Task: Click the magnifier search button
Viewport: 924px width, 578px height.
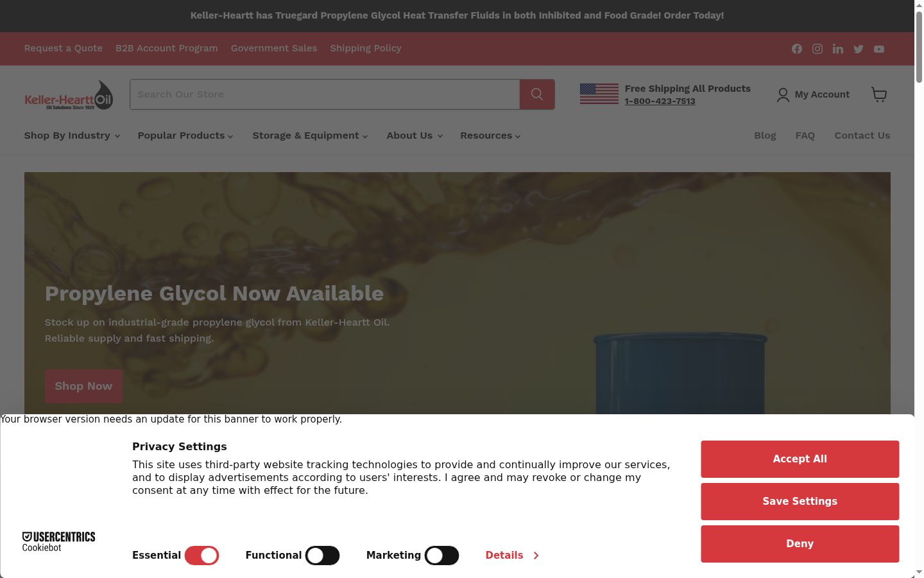Action: pos(537,94)
